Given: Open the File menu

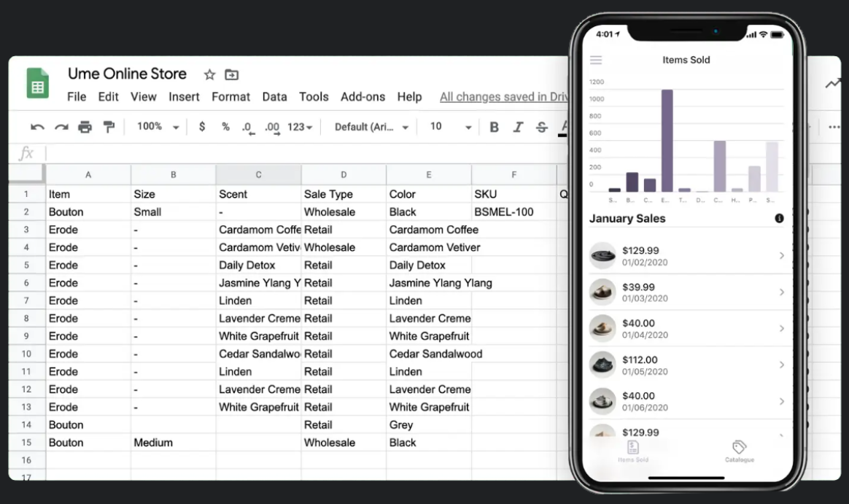Looking at the screenshot, I should pyautogui.click(x=77, y=97).
